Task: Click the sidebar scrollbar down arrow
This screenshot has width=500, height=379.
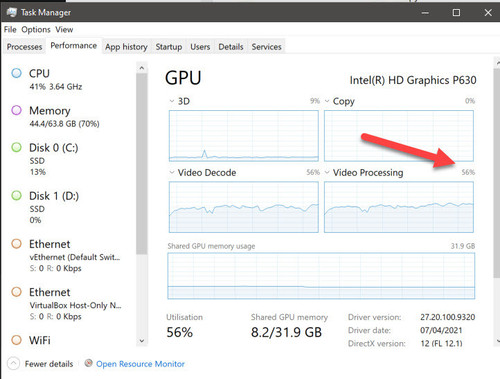Action: pos(142,341)
